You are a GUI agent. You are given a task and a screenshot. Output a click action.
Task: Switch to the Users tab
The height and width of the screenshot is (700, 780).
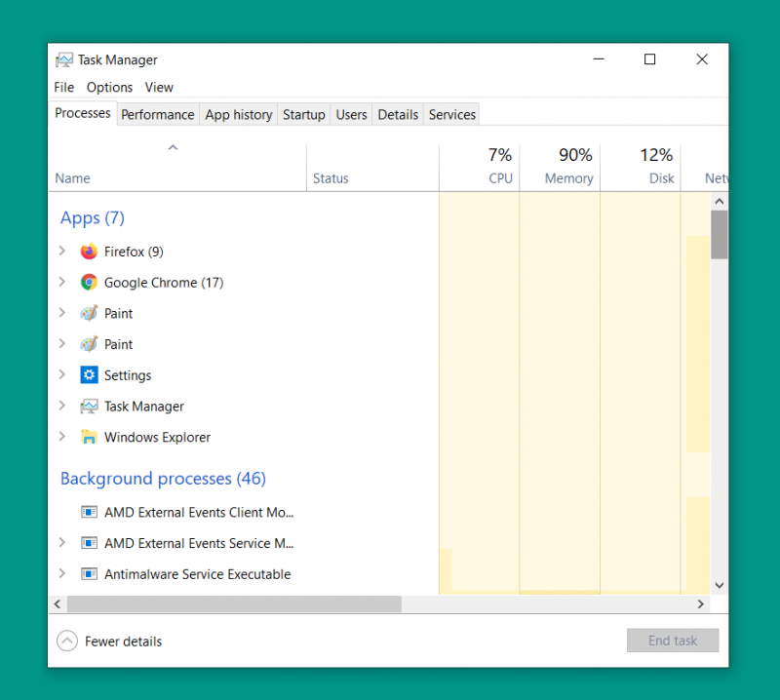[351, 114]
